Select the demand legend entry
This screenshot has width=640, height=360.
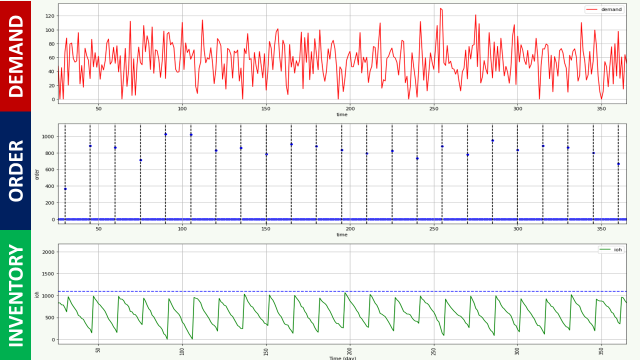(604, 9)
